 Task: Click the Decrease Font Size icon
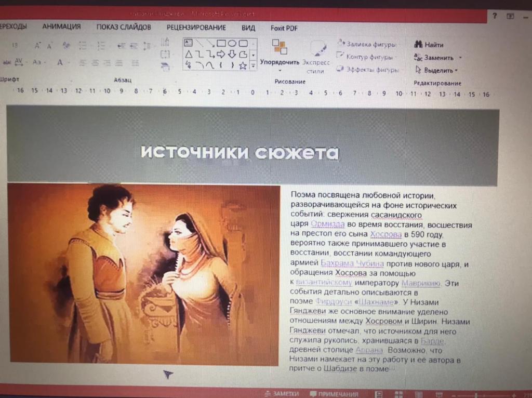pyautogui.click(x=50, y=46)
